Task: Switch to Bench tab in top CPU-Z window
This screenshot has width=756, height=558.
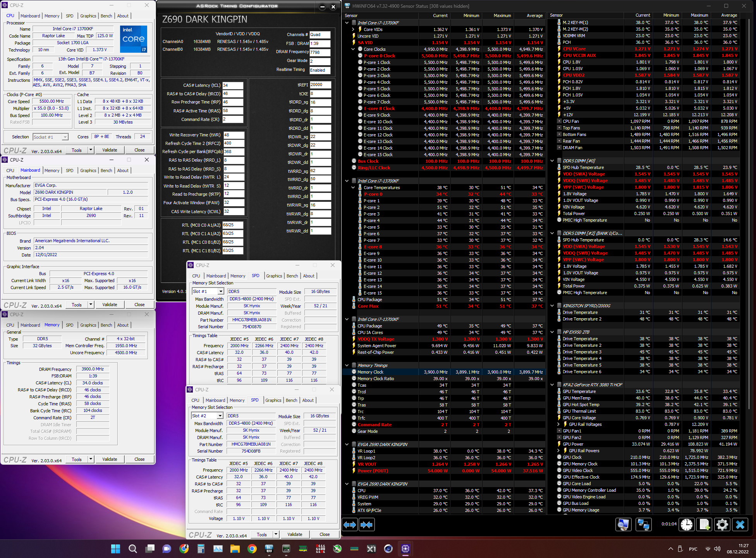Action: click(x=106, y=16)
